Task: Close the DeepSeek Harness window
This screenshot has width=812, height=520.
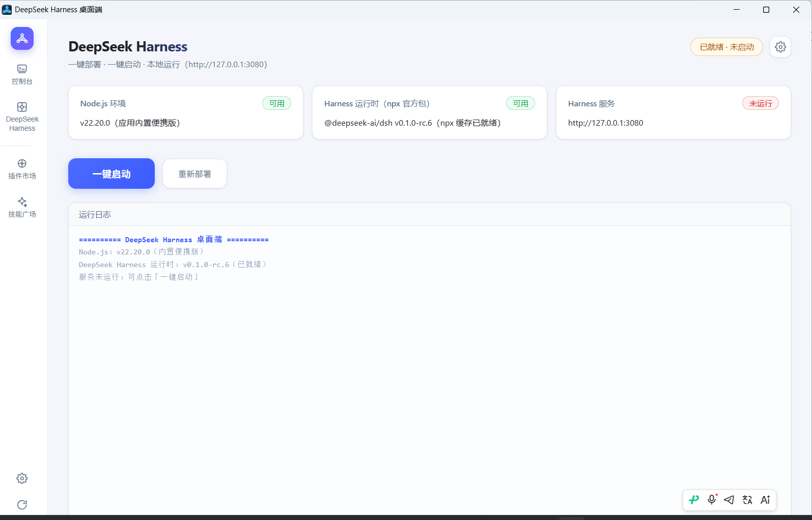Action: coord(796,10)
